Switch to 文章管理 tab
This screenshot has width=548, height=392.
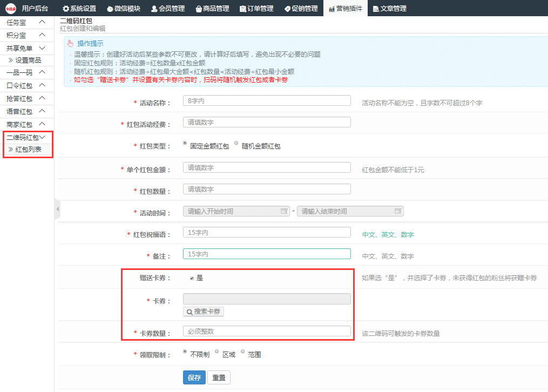(389, 9)
